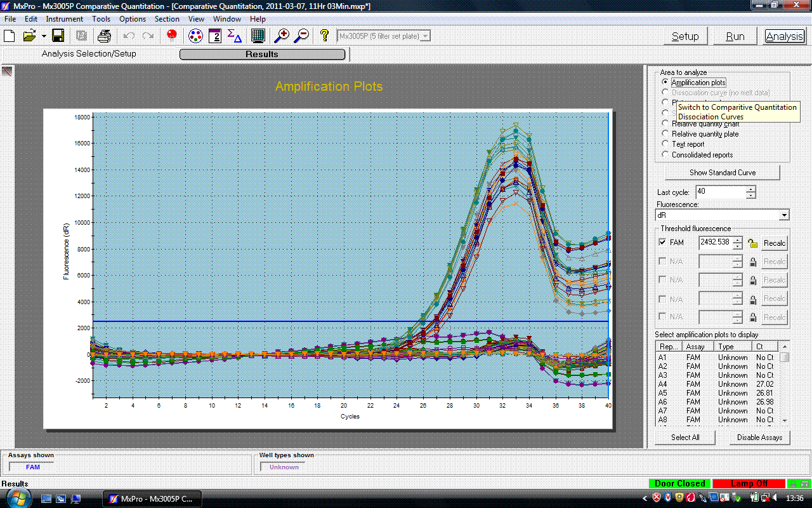Select the Text report radio option

pyautogui.click(x=665, y=144)
